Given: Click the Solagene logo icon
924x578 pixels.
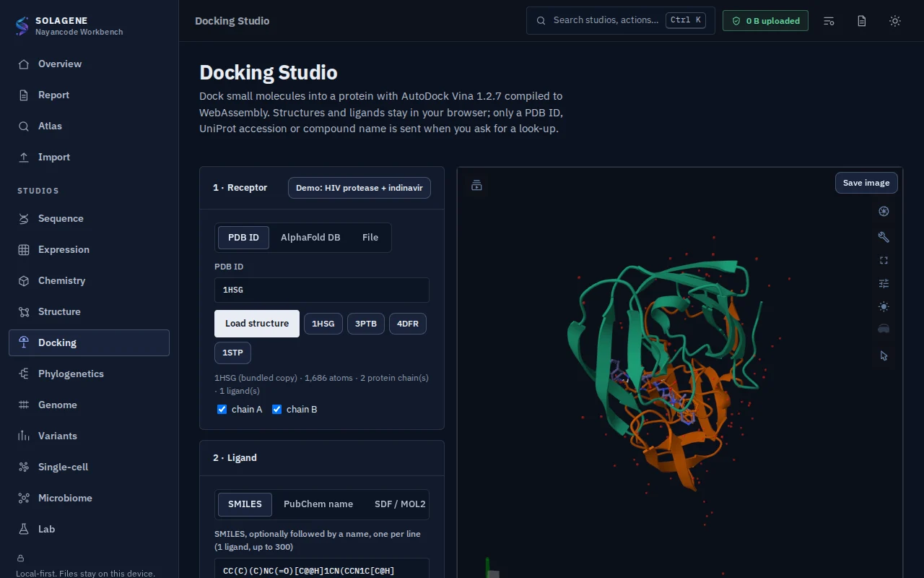Looking at the screenshot, I should pyautogui.click(x=22, y=26).
